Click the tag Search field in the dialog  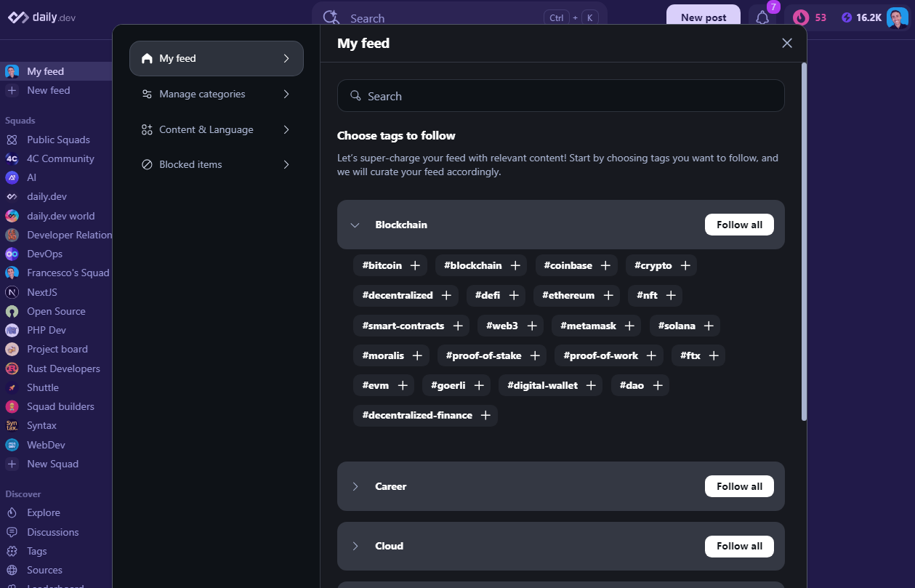[561, 96]
